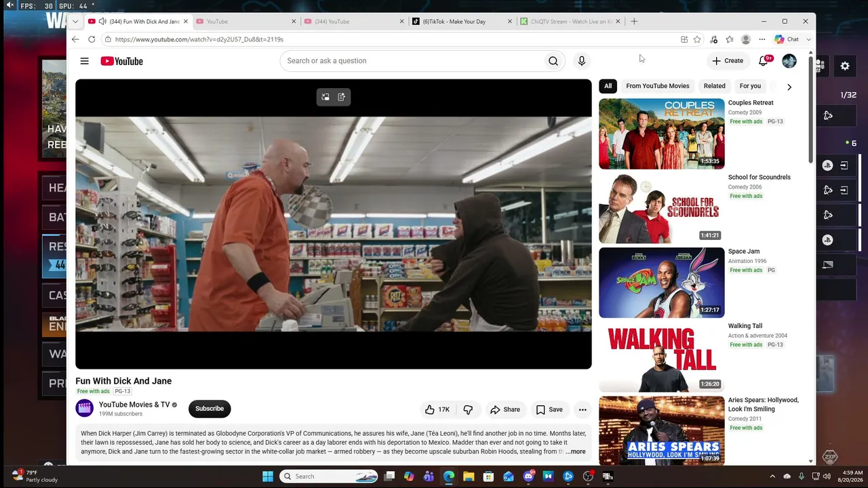Expand the video description with ...more
Screen dimensions: 868x488
pos(576,451)
